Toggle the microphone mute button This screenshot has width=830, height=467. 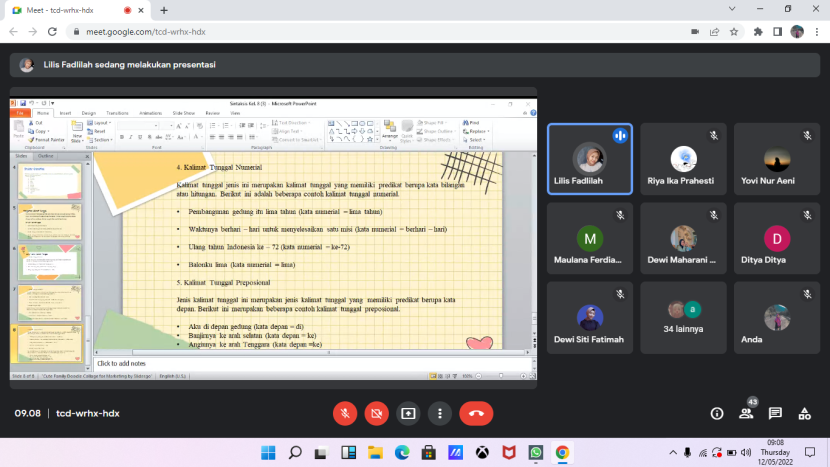coord(344,413)
